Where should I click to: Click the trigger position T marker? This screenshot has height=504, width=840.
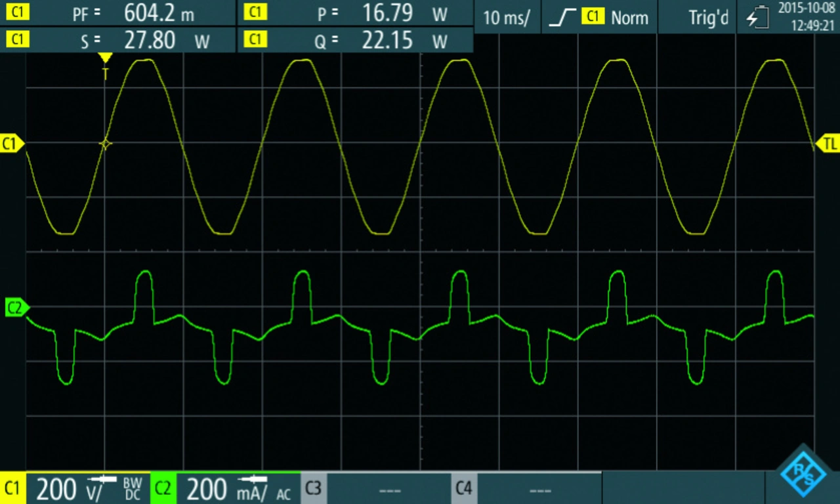(x=105, y=66)
